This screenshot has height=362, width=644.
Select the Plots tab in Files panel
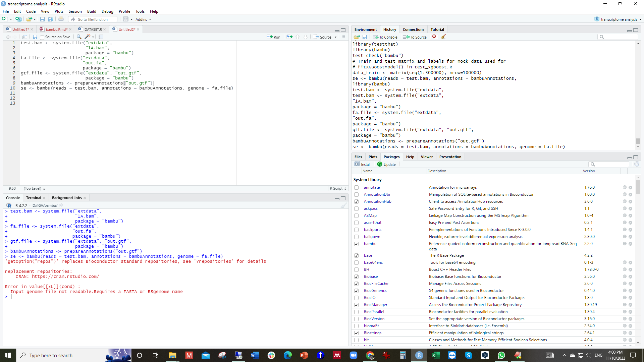click(373, 157)
